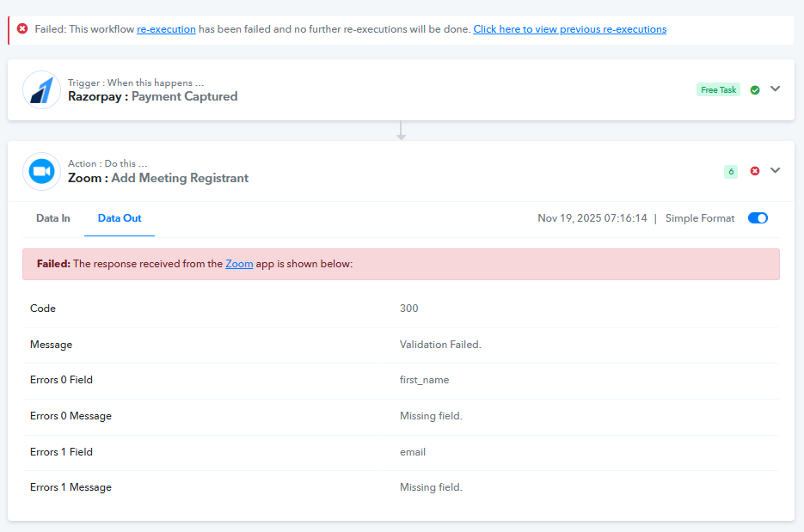Screen dimensions: 804x532
Task: Click here to view previous re-executions link
Action: tap(569, 29)
